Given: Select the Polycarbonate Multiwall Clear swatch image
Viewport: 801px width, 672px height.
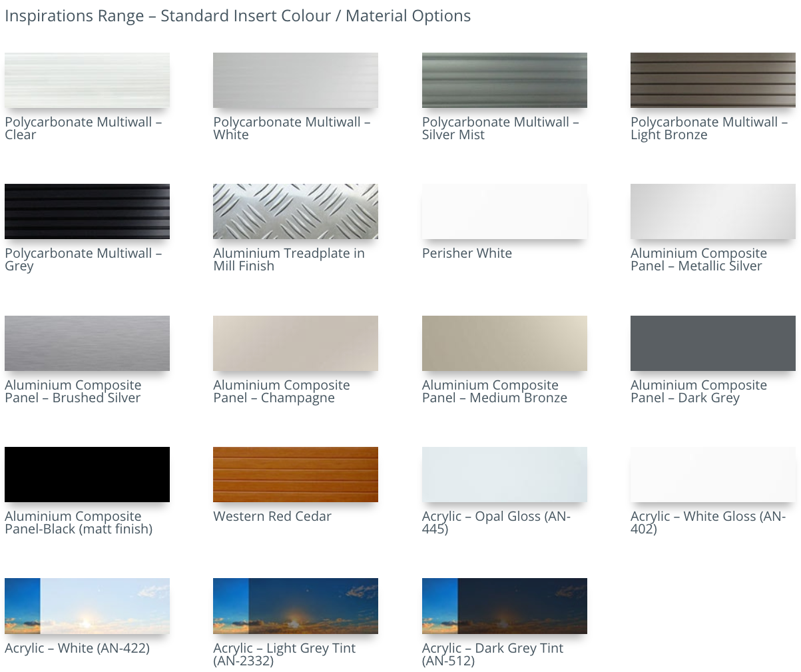Looking at the screenshot, I should (87, 80).
